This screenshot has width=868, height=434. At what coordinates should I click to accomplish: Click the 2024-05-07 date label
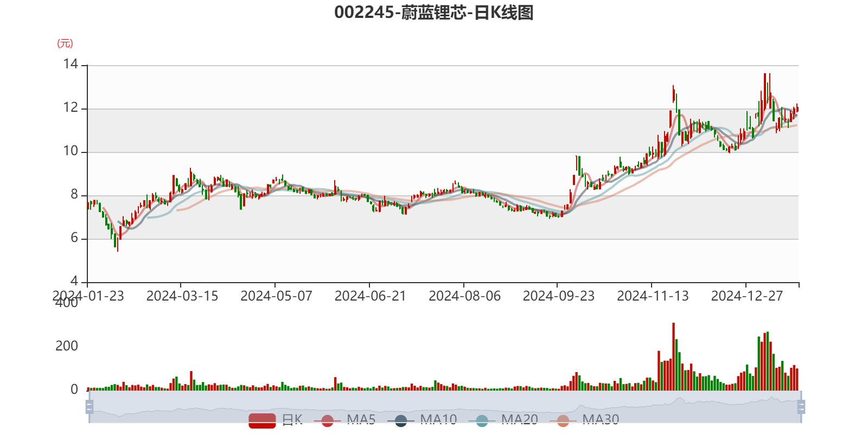pos(277,296)
